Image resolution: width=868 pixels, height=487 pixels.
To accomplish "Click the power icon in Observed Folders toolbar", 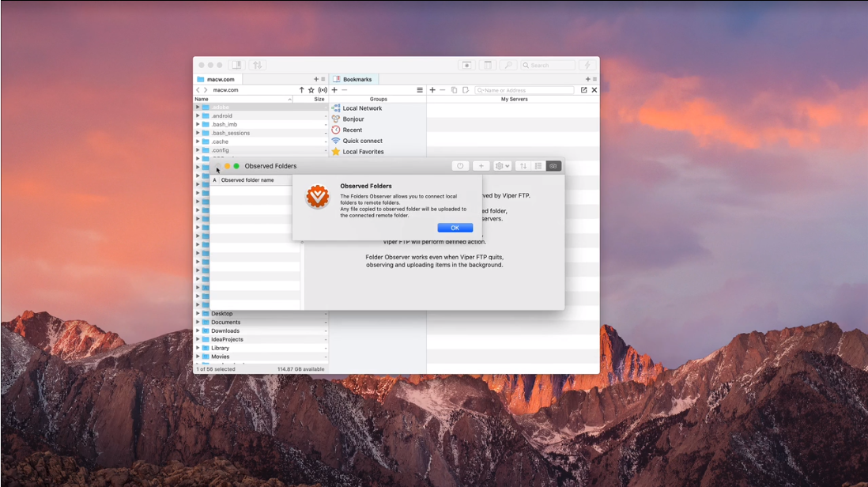I will coord(459,166).
